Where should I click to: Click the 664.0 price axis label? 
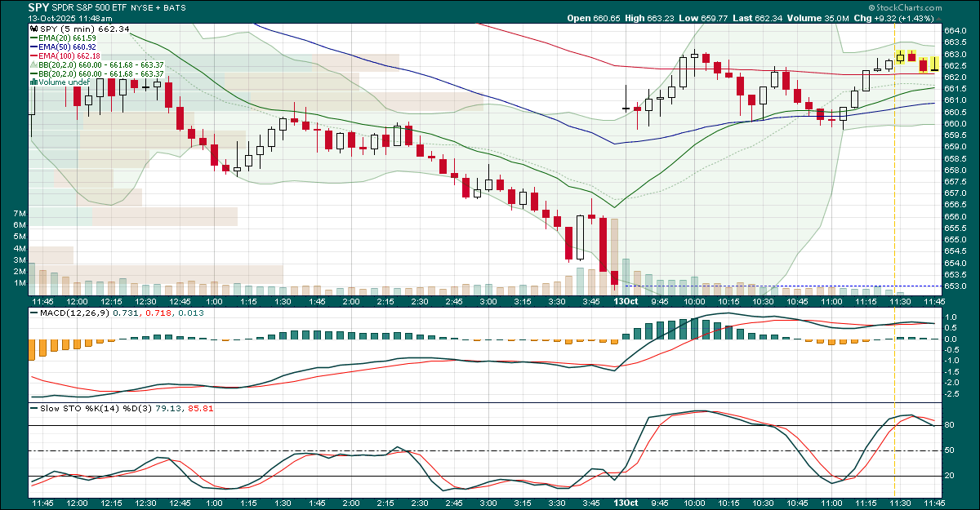[955, 30]
